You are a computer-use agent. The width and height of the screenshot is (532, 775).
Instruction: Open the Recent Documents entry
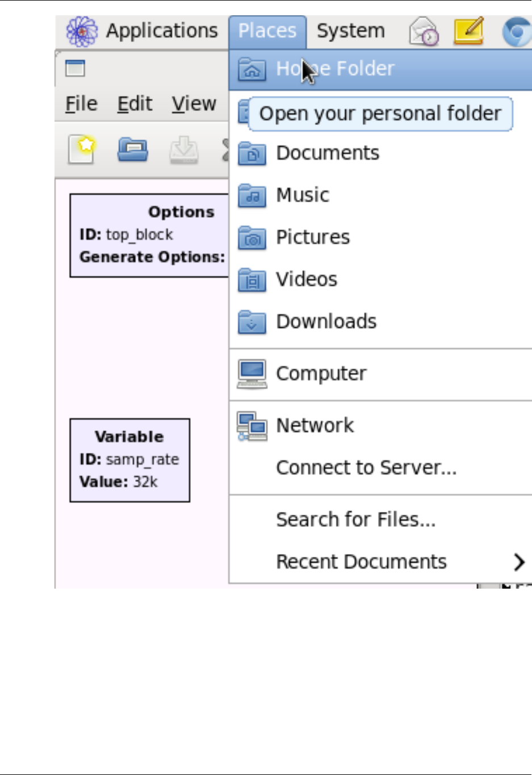(380, 562)
